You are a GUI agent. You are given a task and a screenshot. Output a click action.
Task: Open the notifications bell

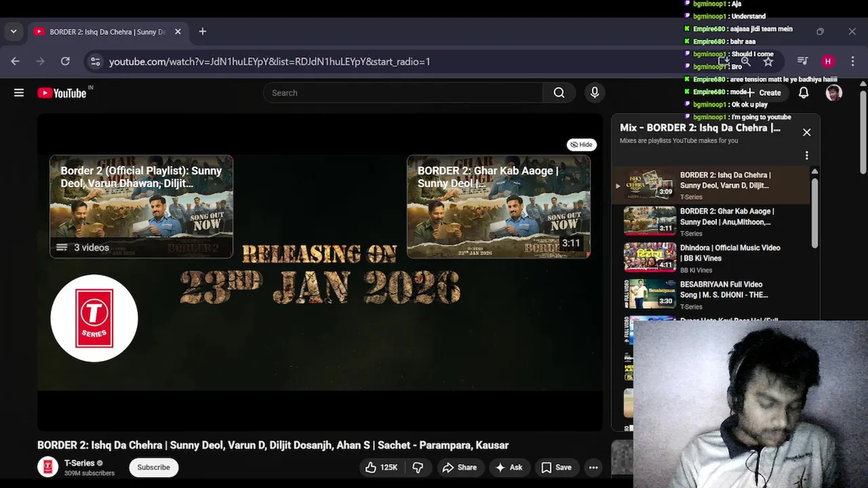coord(804,93)
